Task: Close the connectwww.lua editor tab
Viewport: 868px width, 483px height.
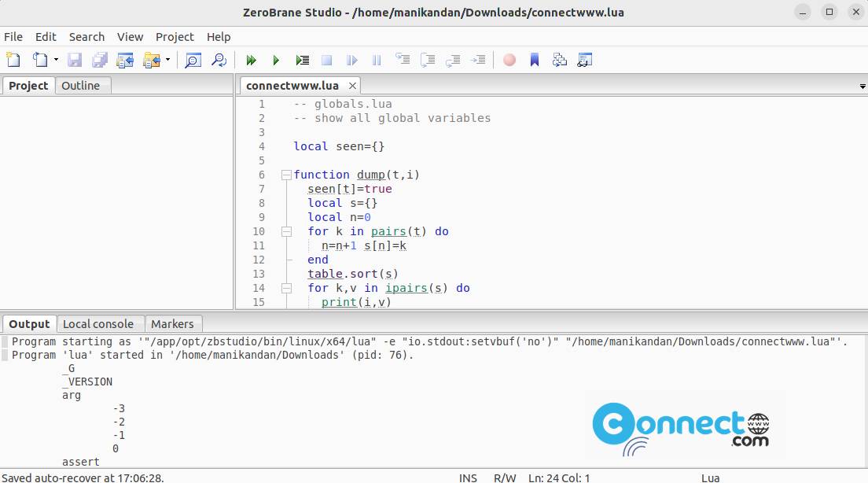Action: 352,86
